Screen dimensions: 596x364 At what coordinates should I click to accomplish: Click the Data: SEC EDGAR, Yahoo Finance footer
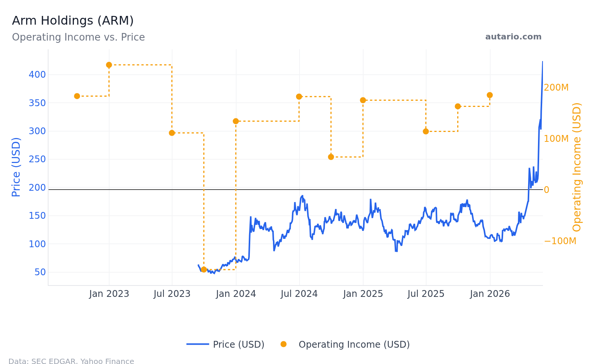click(71, 361)
